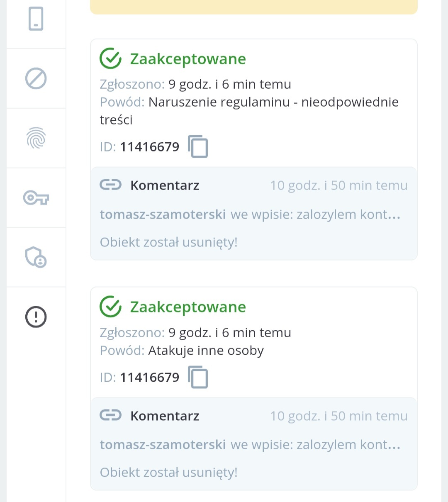The height and width of the screenshot is (502, 448).
Task: Open the exclamation mark sidebar section
Action: [x=36, y=317]
